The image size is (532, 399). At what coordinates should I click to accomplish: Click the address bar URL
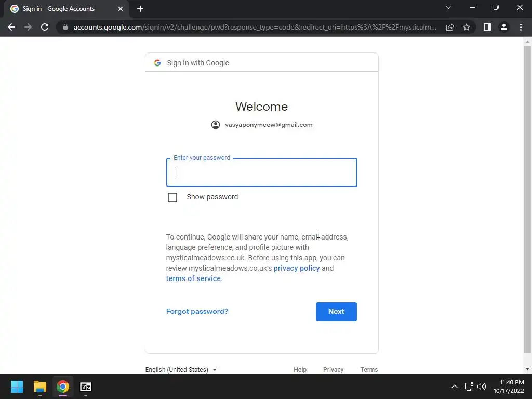tap(255, 27)
